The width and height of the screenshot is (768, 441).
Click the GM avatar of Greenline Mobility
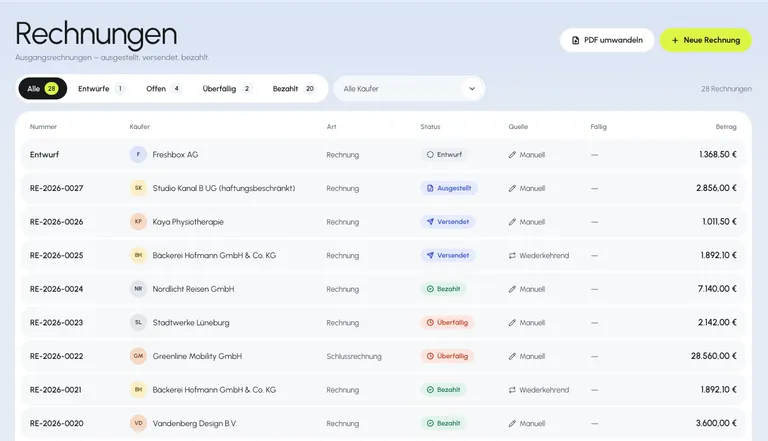tap(138, 356)
